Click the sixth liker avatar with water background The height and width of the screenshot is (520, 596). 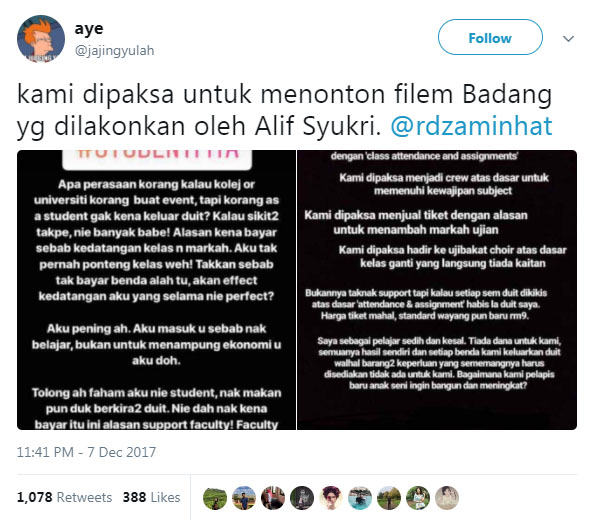[360, 498]
